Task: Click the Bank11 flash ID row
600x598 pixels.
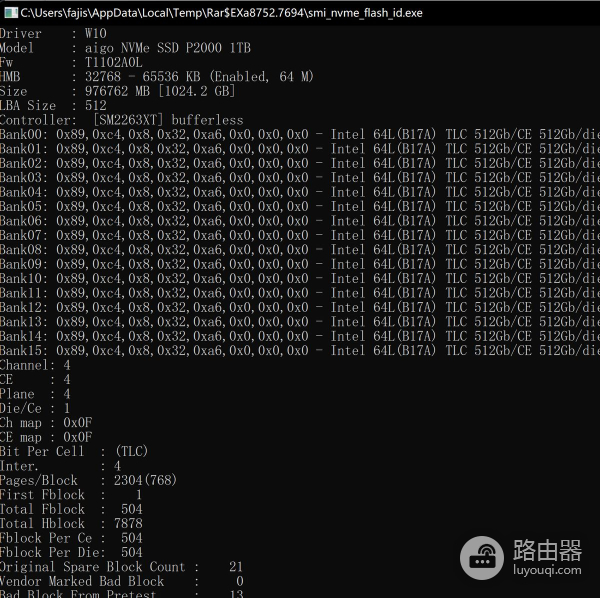Action: [300, 293]
